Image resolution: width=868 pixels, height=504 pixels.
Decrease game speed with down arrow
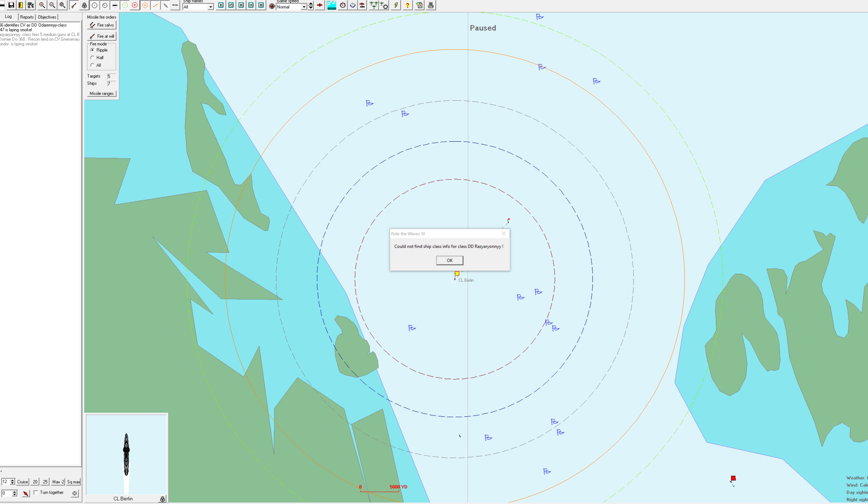311,8
